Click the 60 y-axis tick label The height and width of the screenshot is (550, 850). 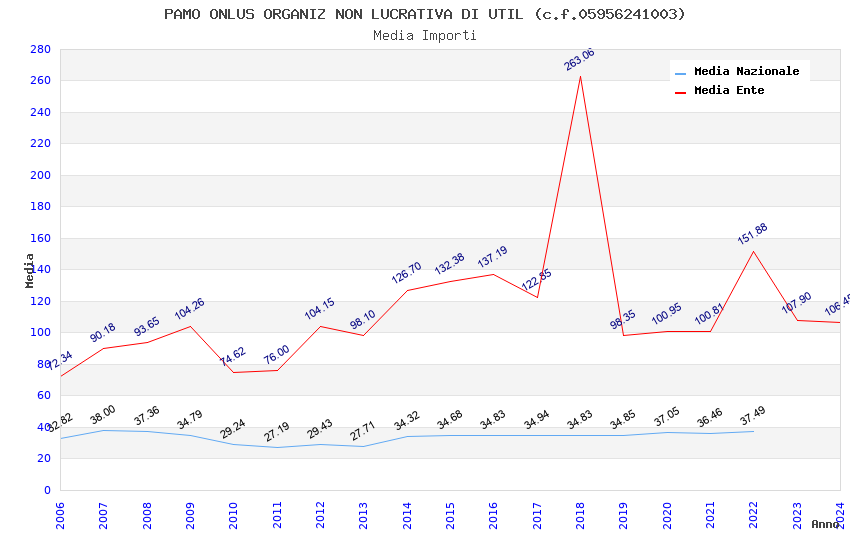pos(44,395)
